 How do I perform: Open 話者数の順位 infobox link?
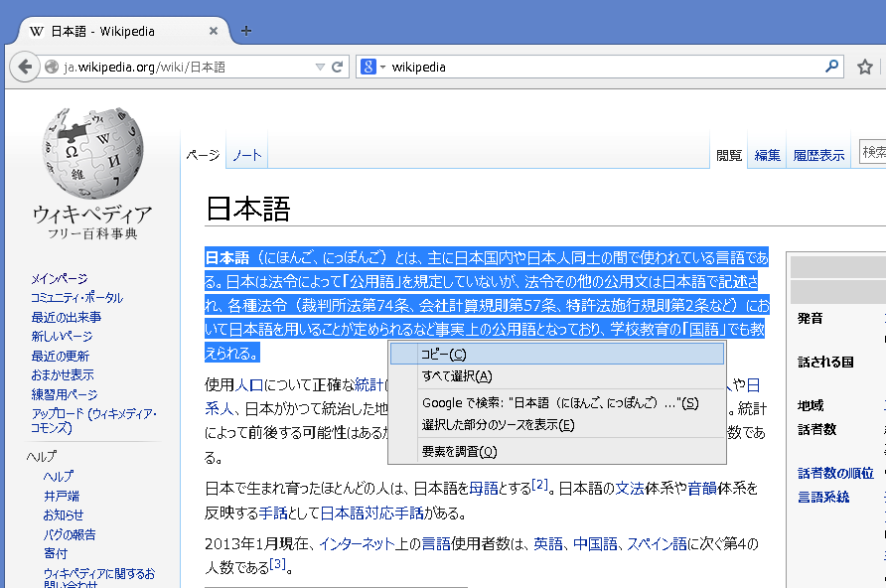[835, 474]
